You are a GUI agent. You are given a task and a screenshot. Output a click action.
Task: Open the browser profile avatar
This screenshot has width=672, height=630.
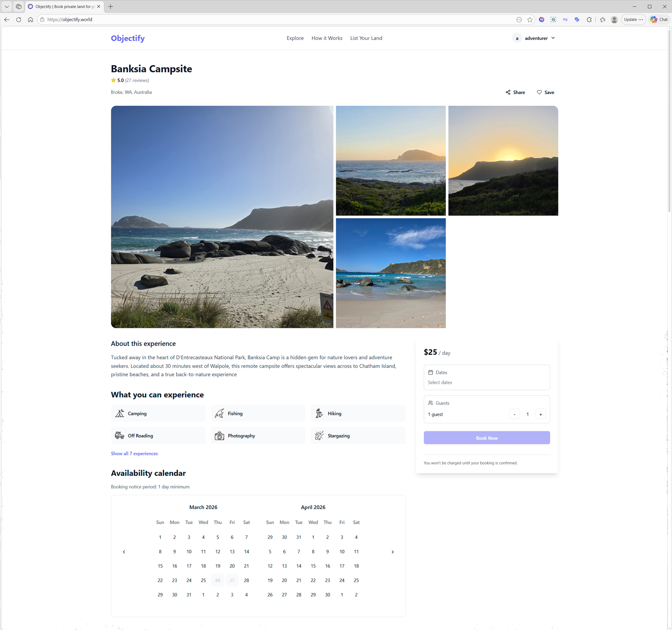[614, 20]
